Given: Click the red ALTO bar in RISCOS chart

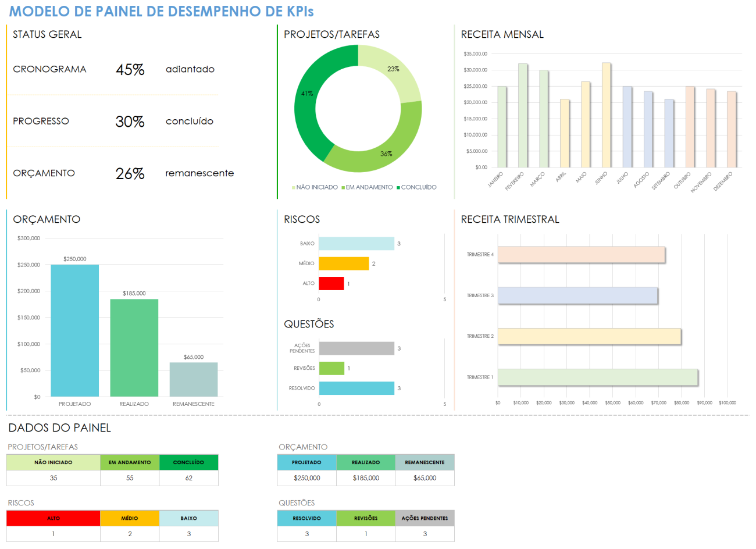Looking at the screenshot, I should [x=331, y=283].
